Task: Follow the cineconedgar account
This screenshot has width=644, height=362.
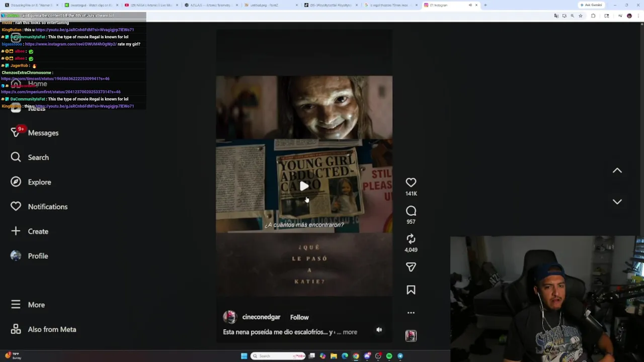Action: pyautogui.click(x=299, y=317)
